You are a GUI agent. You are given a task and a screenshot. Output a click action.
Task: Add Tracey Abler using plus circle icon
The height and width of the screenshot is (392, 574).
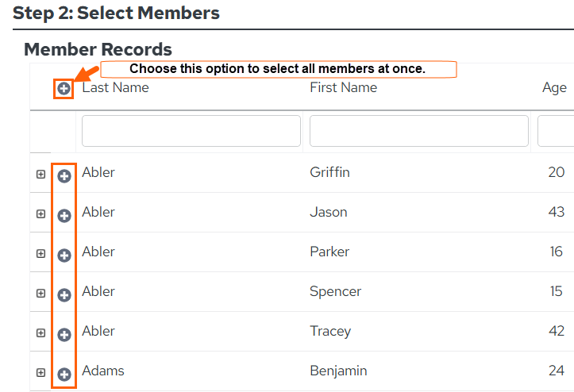pos(64,335)
